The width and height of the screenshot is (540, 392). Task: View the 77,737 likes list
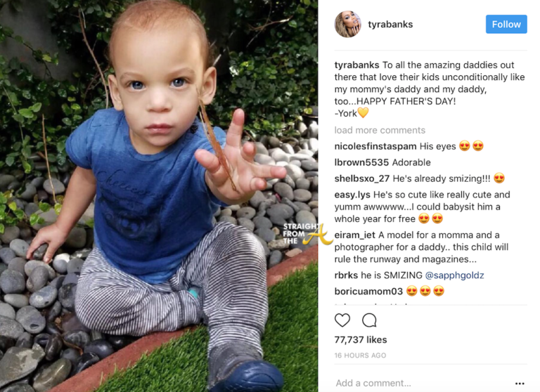(361, 340)
